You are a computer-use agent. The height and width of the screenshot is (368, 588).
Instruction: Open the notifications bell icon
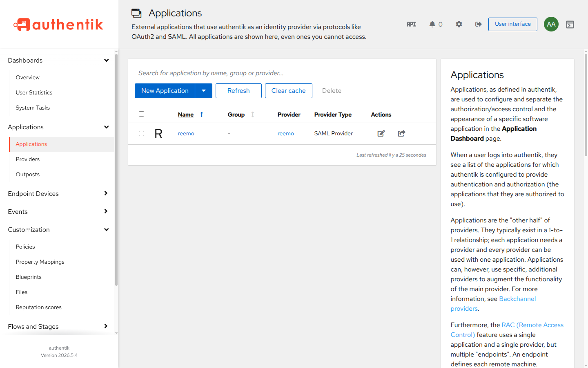432,24
